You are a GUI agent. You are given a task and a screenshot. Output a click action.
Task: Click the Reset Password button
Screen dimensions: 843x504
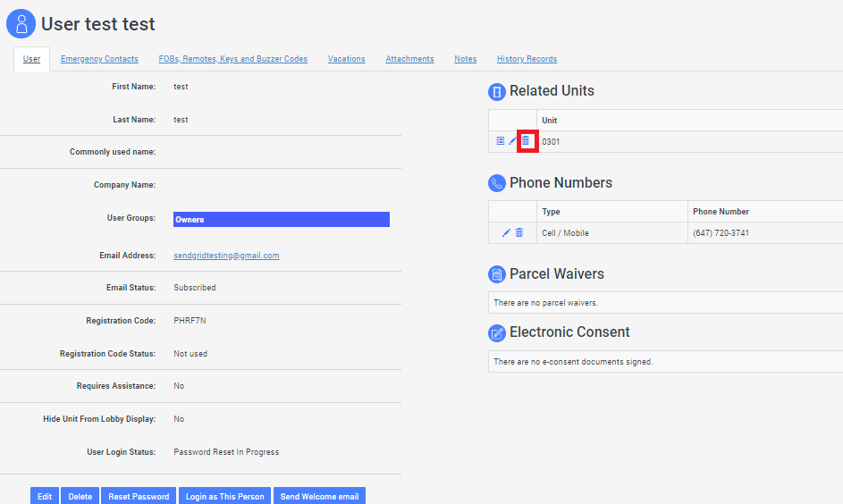point(139,496)
